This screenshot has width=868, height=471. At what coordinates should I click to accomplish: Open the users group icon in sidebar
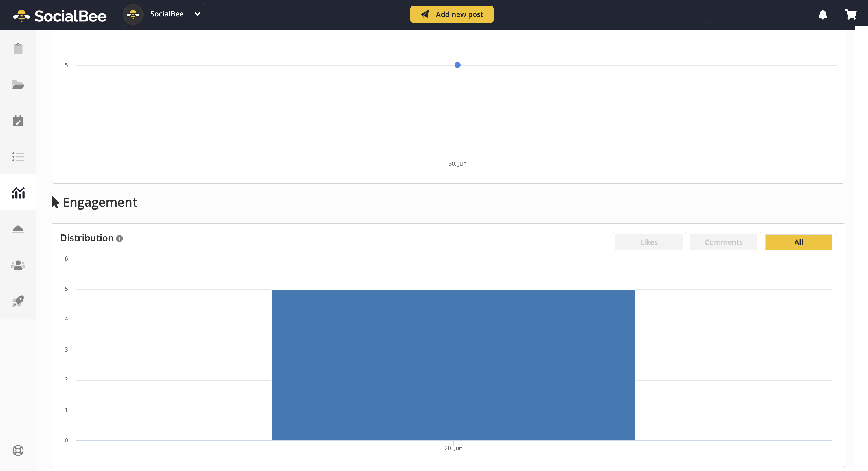pos(18,265)
